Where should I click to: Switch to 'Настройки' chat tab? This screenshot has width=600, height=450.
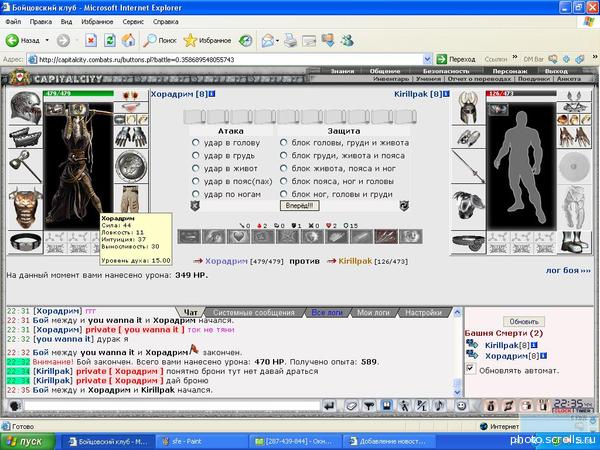(x=423, y=313)
